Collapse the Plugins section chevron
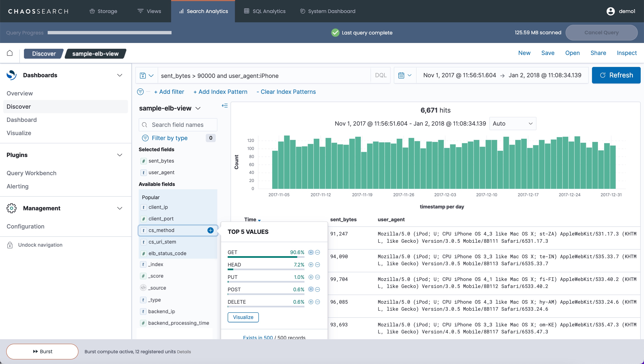Screen dimensions: 644x364 [120, 155]
